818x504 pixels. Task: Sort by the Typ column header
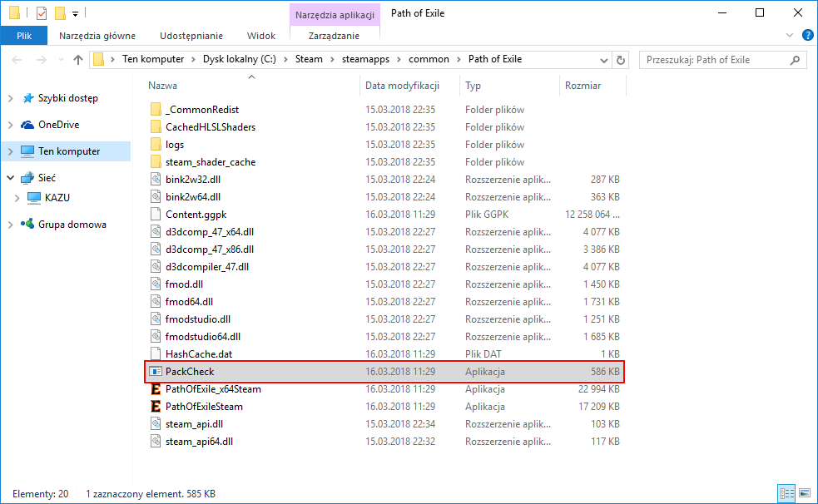coord(473,86)
